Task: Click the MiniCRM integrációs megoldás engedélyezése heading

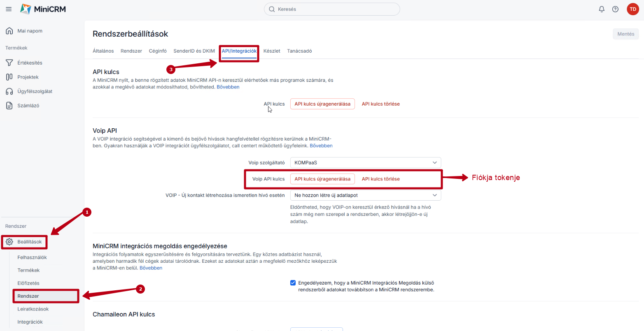Action: [160, 246]
